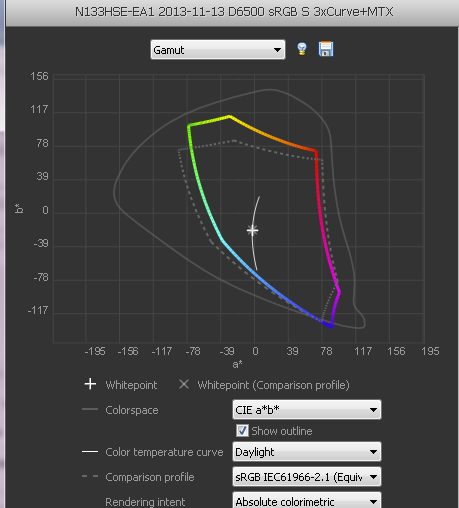Click the Comparison profile label
This screenshot has width=459, height=508.
[x=150, y=477]
